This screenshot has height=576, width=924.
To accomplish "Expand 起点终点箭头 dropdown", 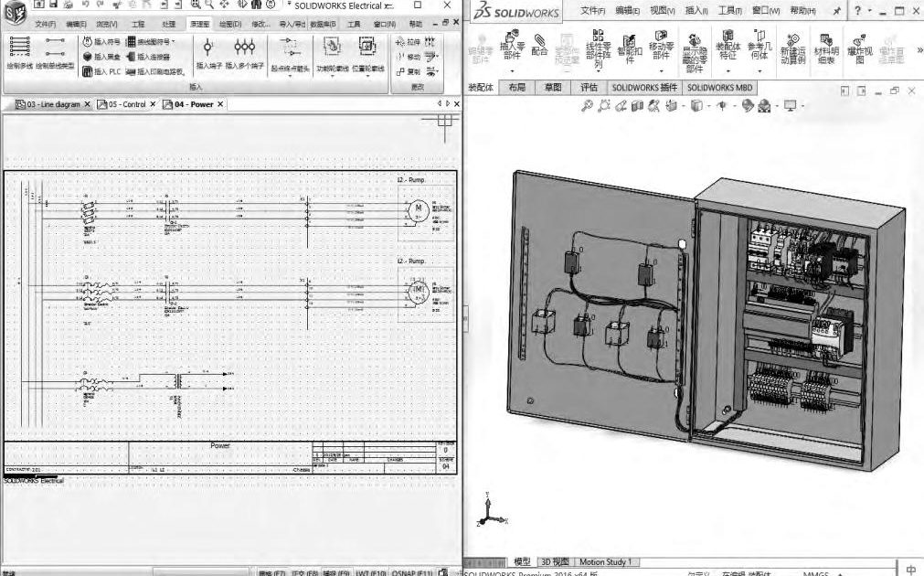I will pos(290,77).
